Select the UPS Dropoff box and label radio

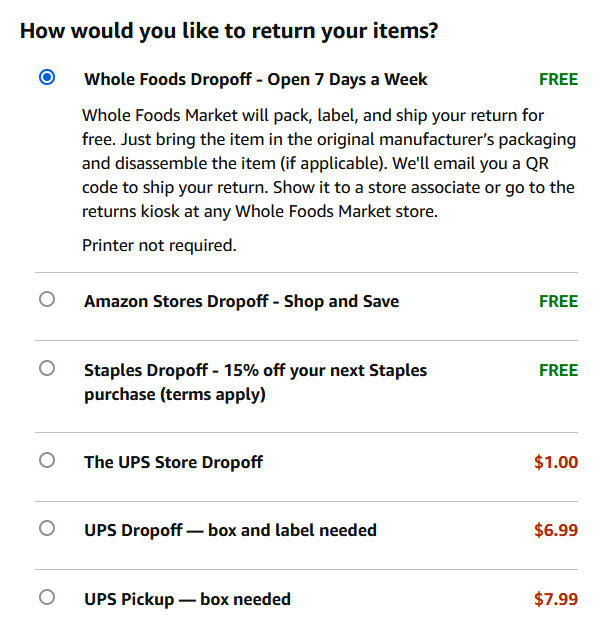coord(47,528)
